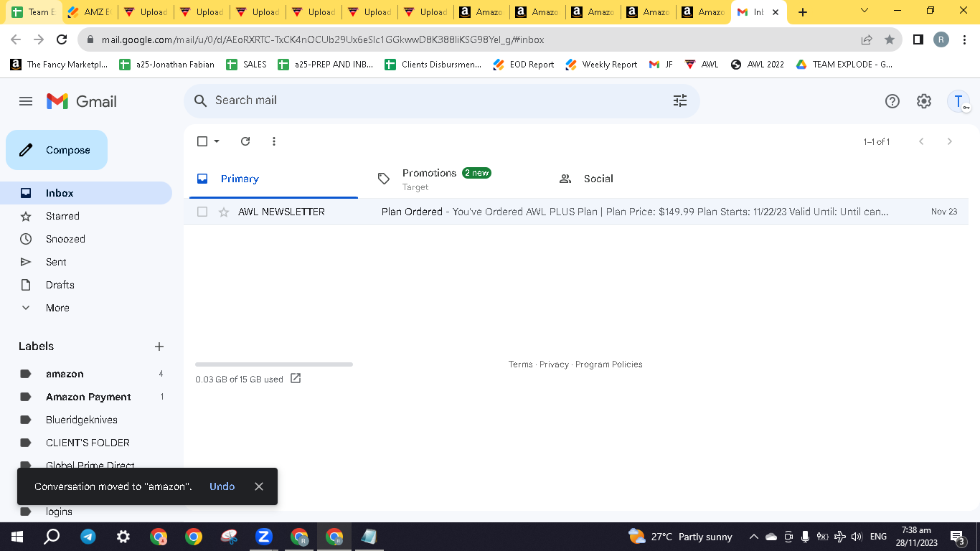The image size is (980, 551).
Task: Dismiss the conversation moved notification
Action: (259, 486)
